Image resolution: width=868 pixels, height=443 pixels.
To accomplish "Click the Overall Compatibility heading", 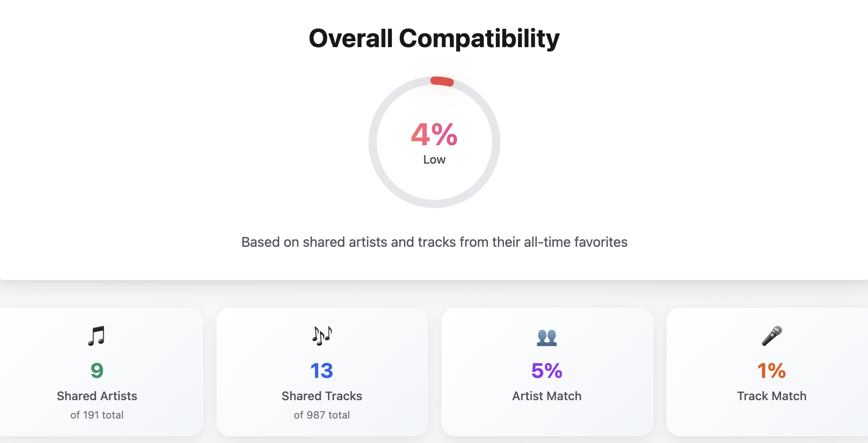I will coord(434,39).
